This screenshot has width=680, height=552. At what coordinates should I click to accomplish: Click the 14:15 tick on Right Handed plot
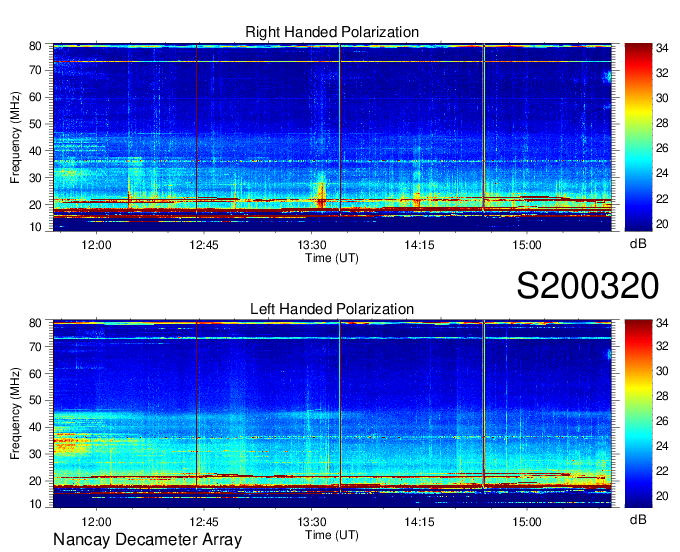click(x=419, y=245)
